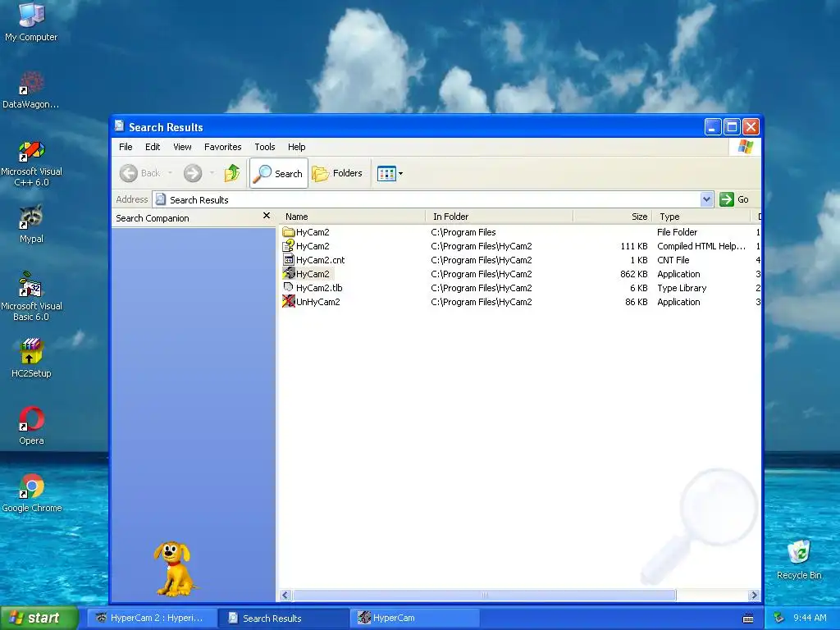This screenshot has width=840, height=630.
Task: Click the Windows flag logo throbber
Action: pos(745,147)
